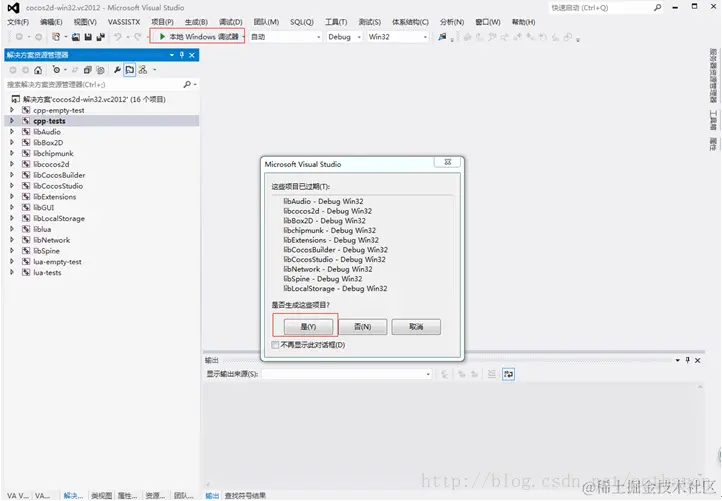Open the 帮助(H) help menu

524,22
